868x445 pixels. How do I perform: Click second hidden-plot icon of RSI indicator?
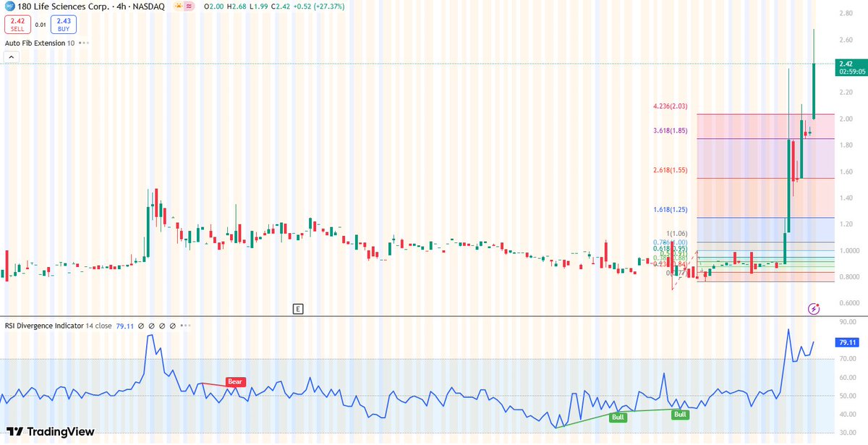click(x=152, y=326)
